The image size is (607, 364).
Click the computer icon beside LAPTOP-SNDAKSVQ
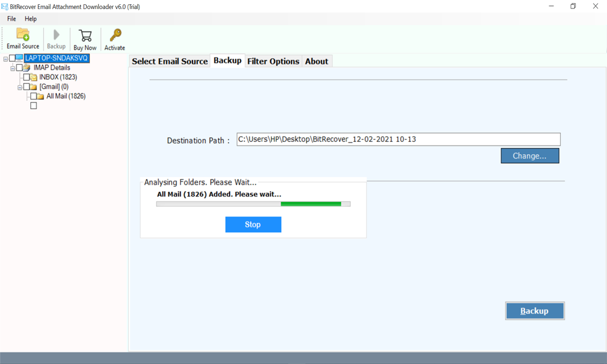click(x=19, y=58)
